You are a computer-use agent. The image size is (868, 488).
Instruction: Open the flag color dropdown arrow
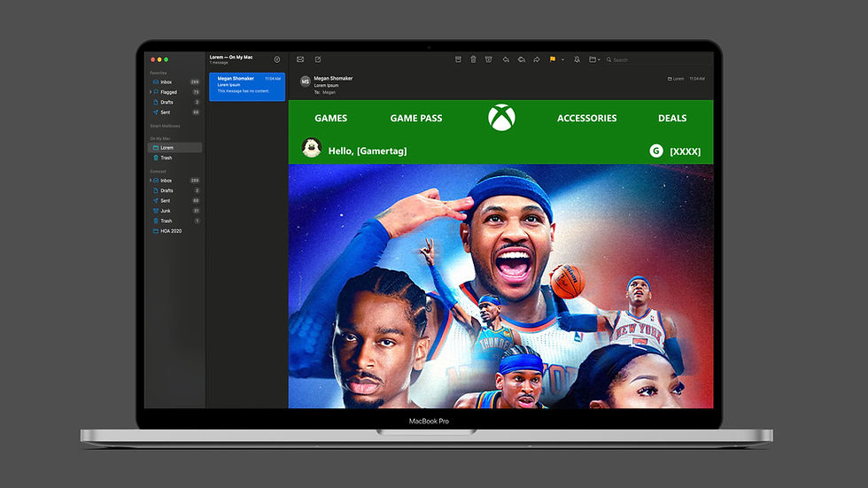tap(562, 59)
